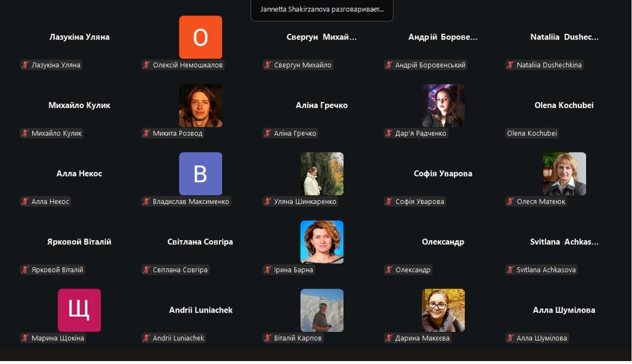
Task: Select the blue B avatar of Владислав Максименко
Action: coord(201,174)
